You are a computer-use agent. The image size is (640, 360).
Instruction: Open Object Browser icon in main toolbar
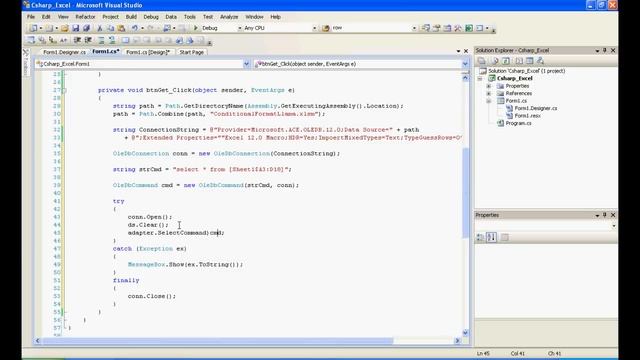click(x=447, y=28)
